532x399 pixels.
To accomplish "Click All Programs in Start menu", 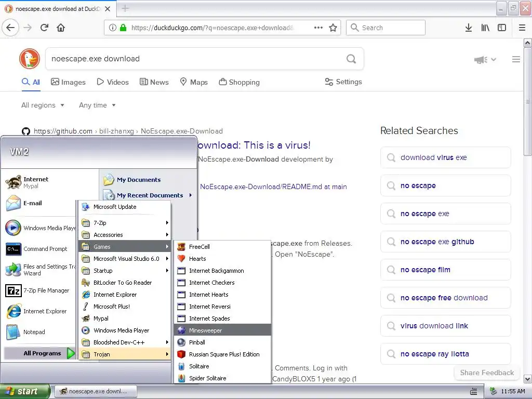I will pos(39,353).
